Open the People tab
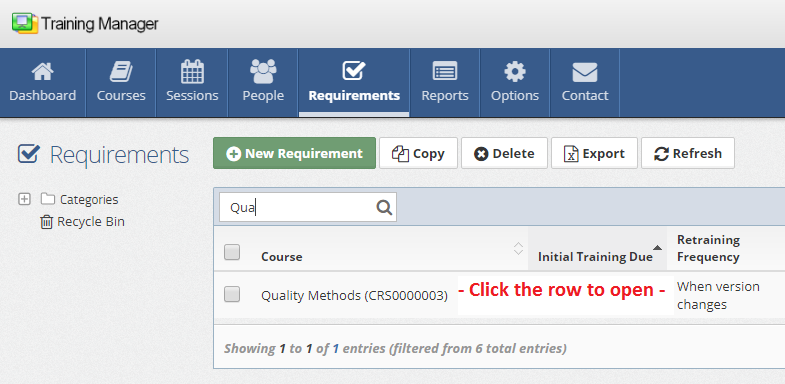Image resolution: width=785 pixels, height=384 pixels. point(263,83)
